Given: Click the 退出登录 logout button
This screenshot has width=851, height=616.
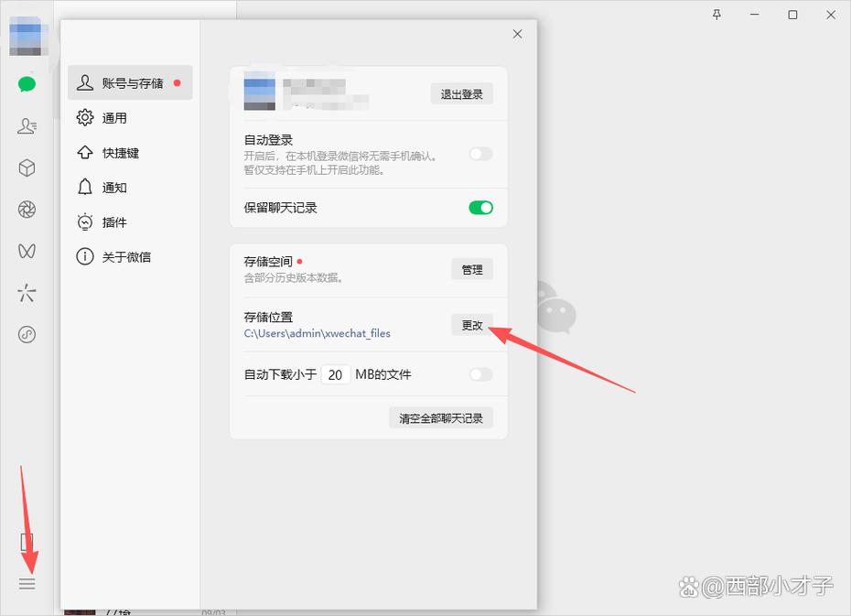Looking at the screenshot, I should tap(461, 93).
